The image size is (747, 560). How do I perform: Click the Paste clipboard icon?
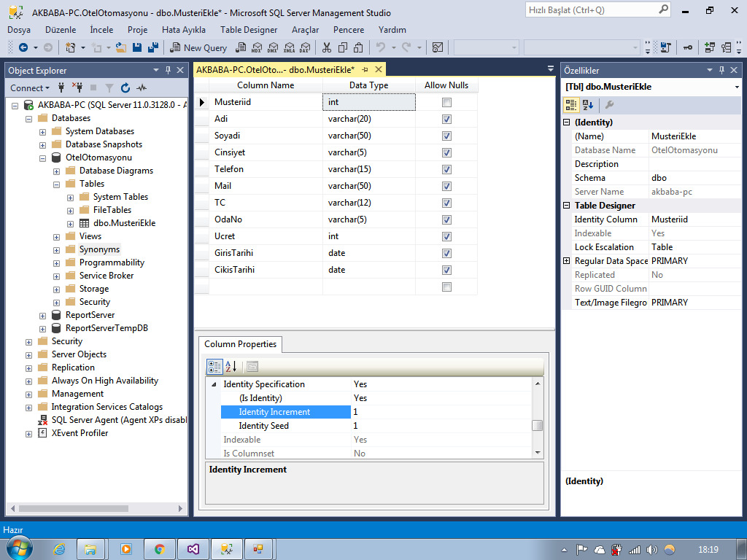pos(359,47)
